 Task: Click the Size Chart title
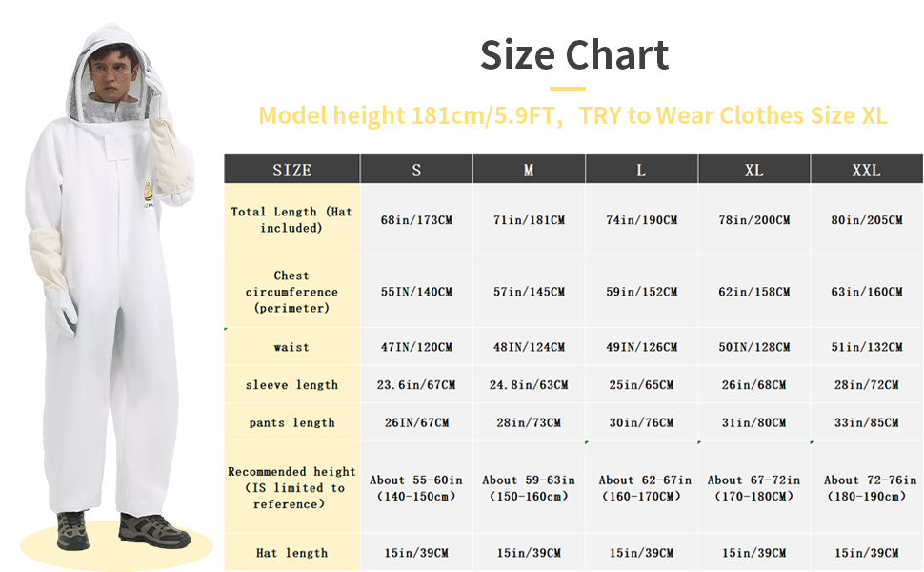(x=574, y=55)
